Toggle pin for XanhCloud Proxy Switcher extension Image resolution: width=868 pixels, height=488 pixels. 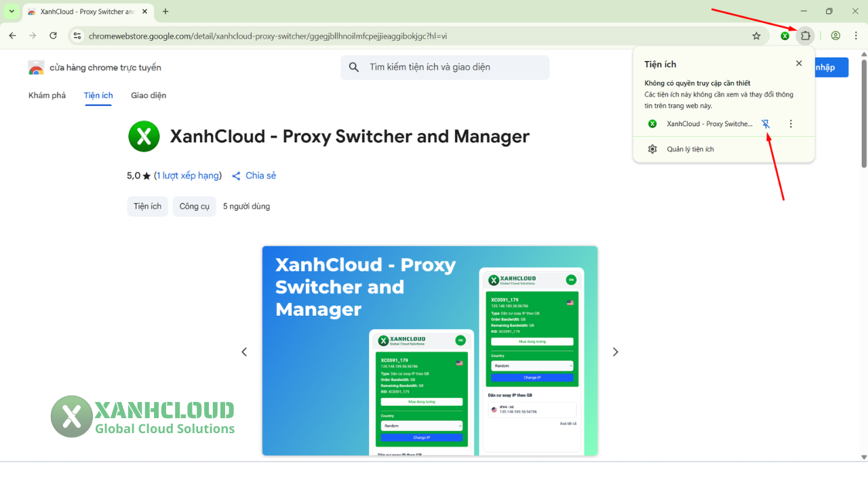point(766,124)
